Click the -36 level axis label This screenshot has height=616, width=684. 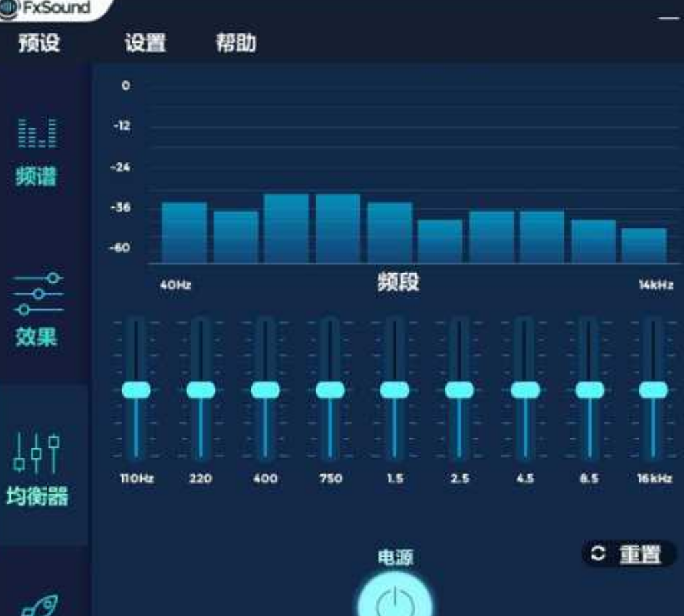121,208
